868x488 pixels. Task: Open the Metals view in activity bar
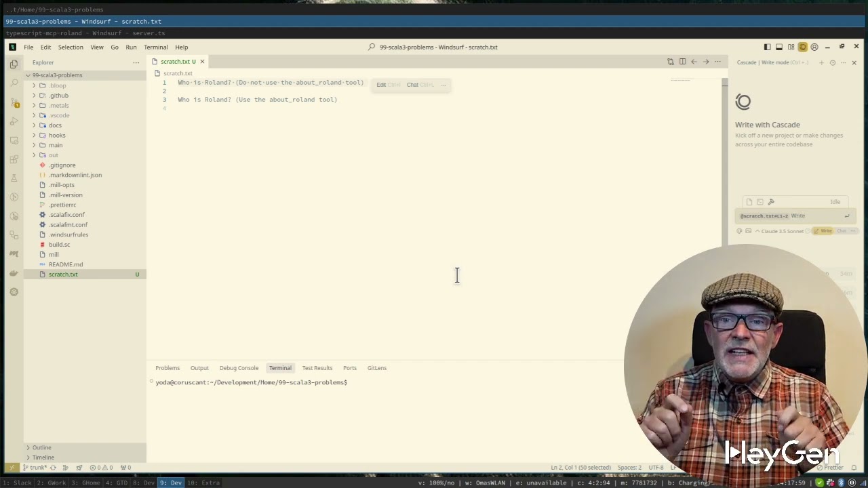click(x=14, y=253)
